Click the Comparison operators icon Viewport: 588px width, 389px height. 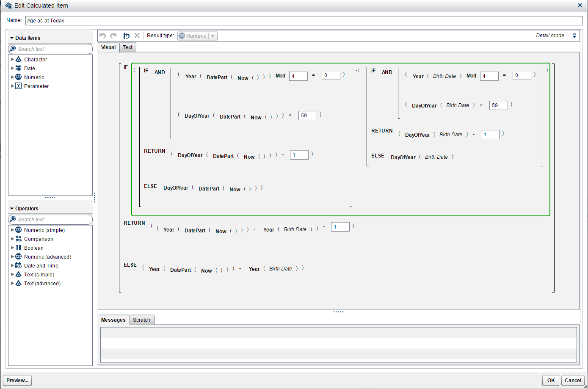[19, 239]
